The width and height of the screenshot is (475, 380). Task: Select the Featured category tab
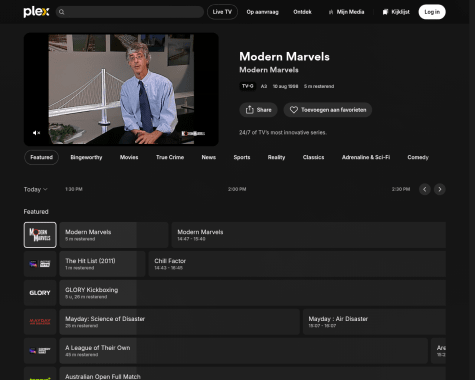(x=41, y=157)
